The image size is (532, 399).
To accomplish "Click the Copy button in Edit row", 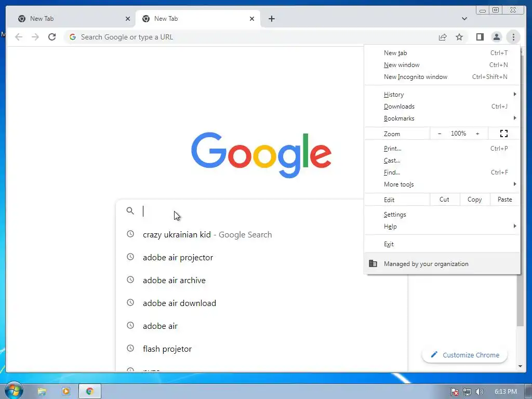I will pos(475,199).
